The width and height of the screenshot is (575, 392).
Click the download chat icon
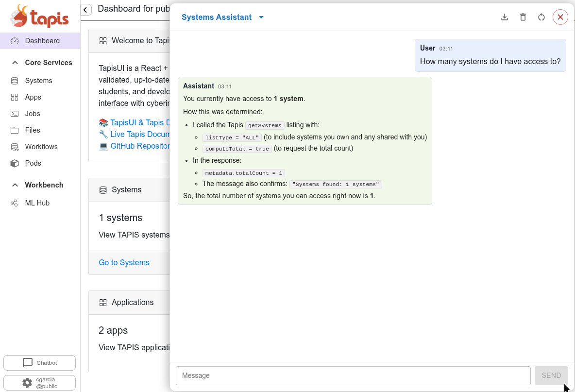[x=505, y=17]
